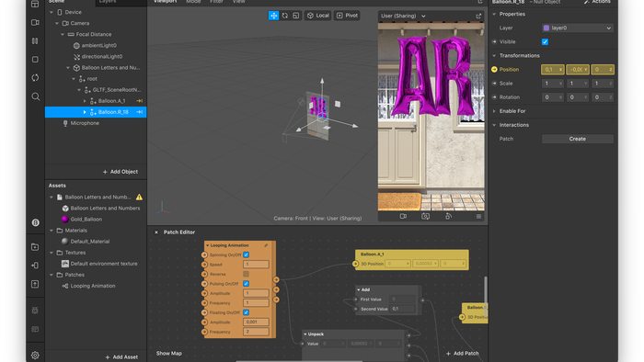644x362 pixels.
Task: Click the Add Object button
Action: (121, 172)
